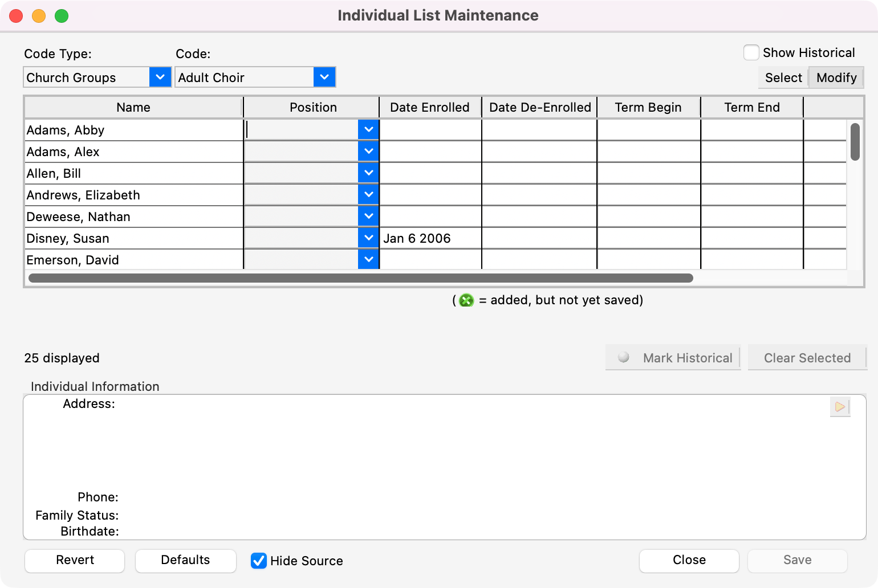878x588 pixels.
Task: Click the table's vertical scrollbar thumb
Action: (x=855, y=142)
